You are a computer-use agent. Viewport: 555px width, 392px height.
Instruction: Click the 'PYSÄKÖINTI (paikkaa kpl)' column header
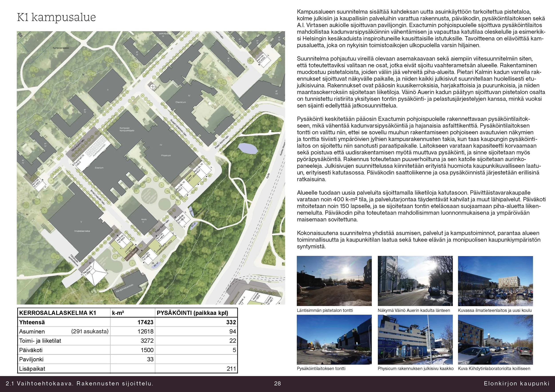click(192, 313)
